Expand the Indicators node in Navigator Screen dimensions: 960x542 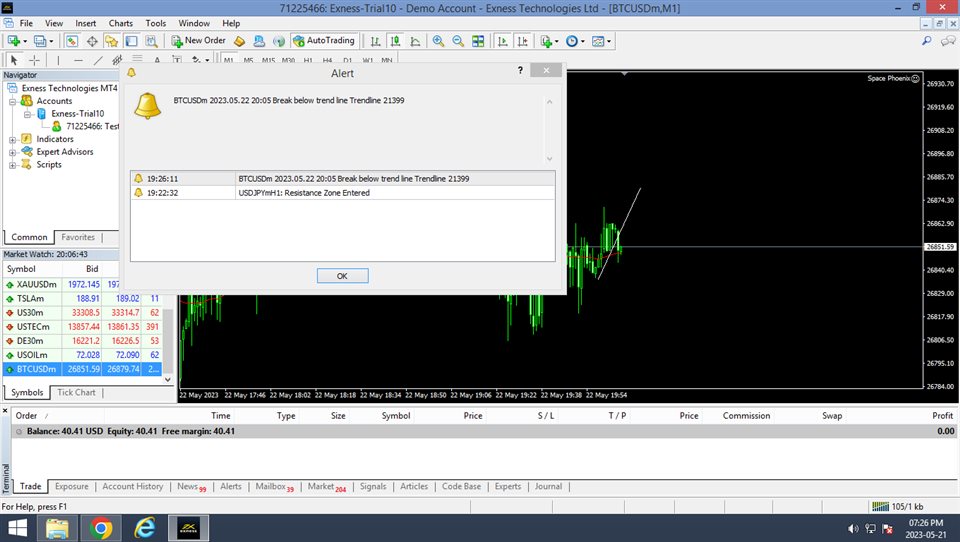(x=12, y=140)
